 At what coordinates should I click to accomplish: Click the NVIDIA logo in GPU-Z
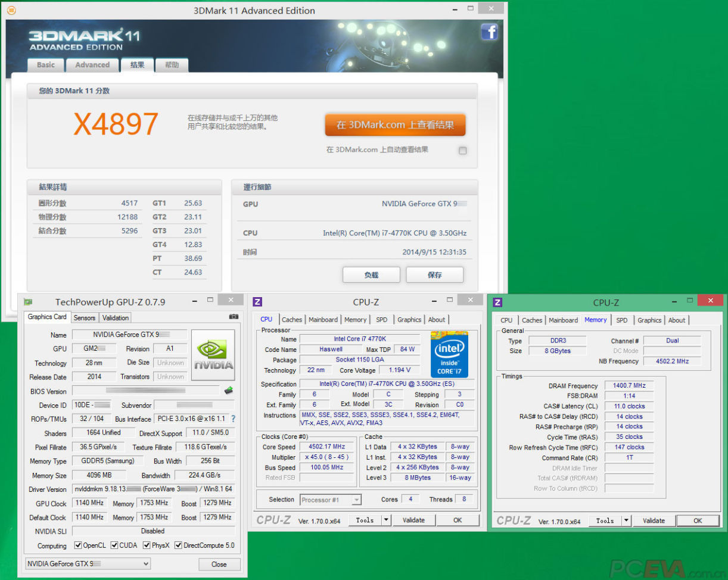click(x=213, y=354)
